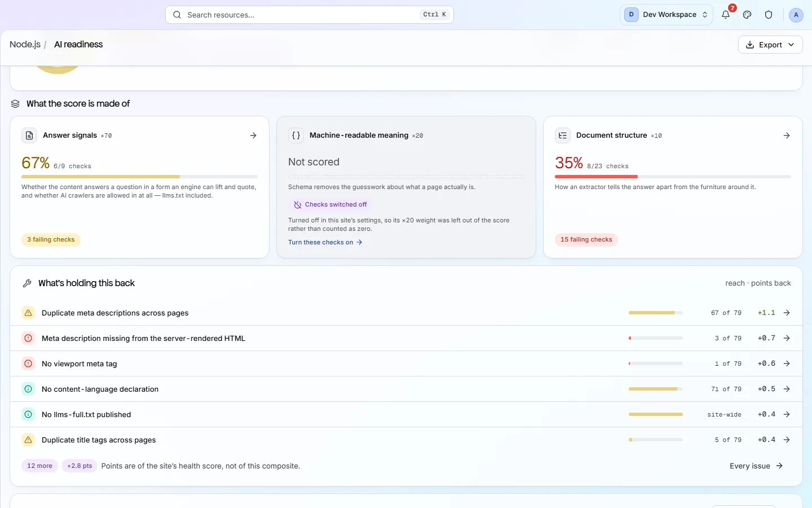This screenshot has height=508, width=812.
Task: Select 'No content-language declaration' text
Action: click(100, 389)
